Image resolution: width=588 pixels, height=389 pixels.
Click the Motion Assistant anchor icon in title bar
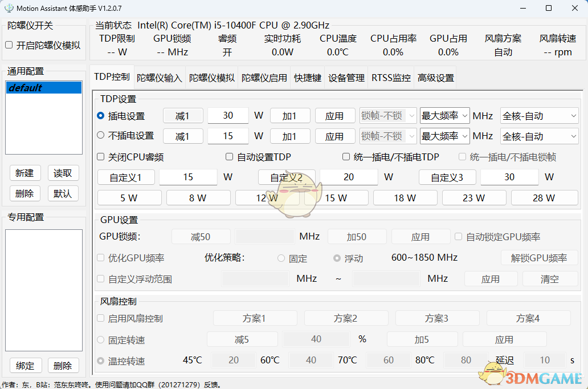[x=9, y=8]
